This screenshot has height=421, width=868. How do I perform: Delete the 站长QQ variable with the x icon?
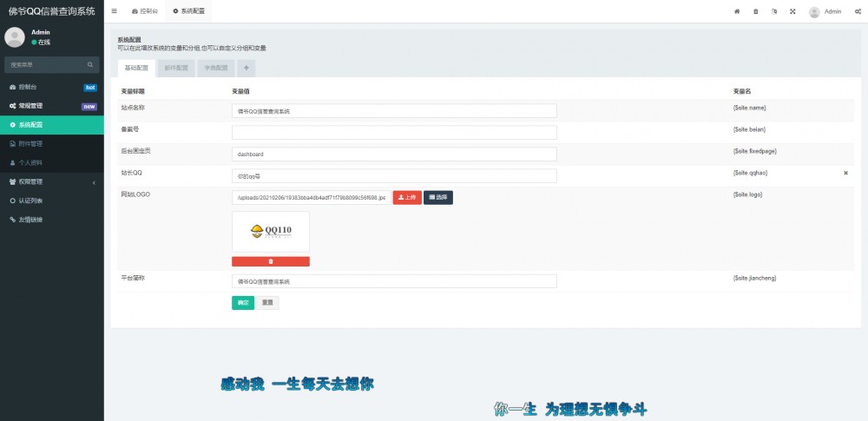pyautogui.click(x=845, y=173)
